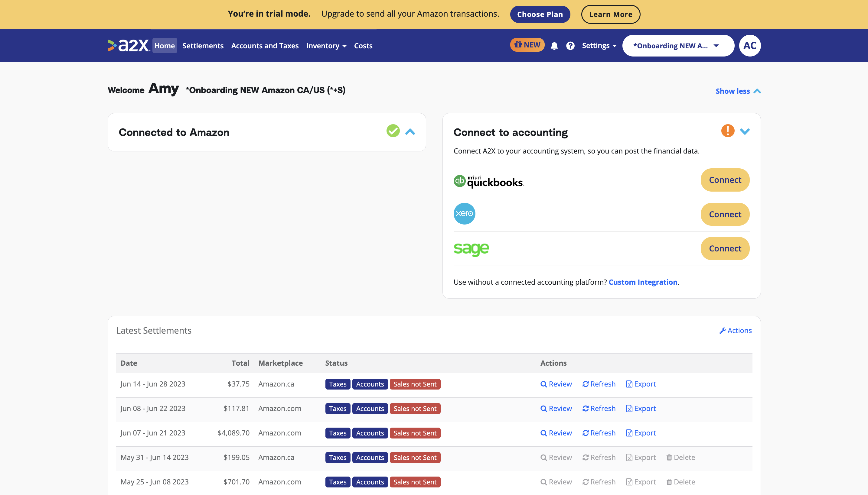Delete the May 25 - Jun 08 settlement
Viewport: 868px width, 495px height.
[680, 482]
